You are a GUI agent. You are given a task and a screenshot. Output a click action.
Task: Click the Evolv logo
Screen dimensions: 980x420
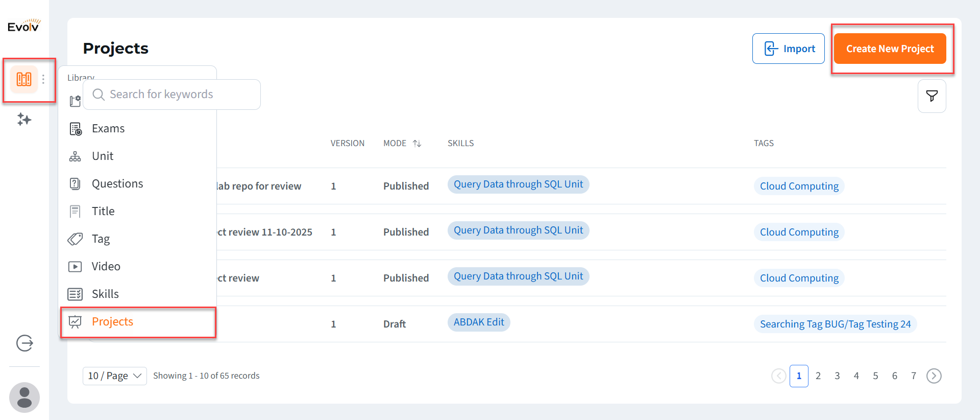click(24, 26)
